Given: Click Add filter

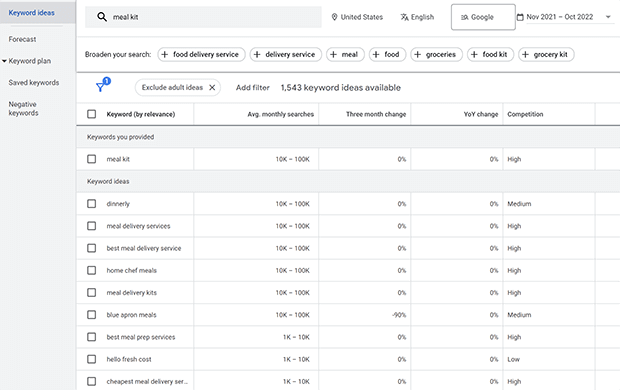Looking at the screenshot, I should point(253,87).
